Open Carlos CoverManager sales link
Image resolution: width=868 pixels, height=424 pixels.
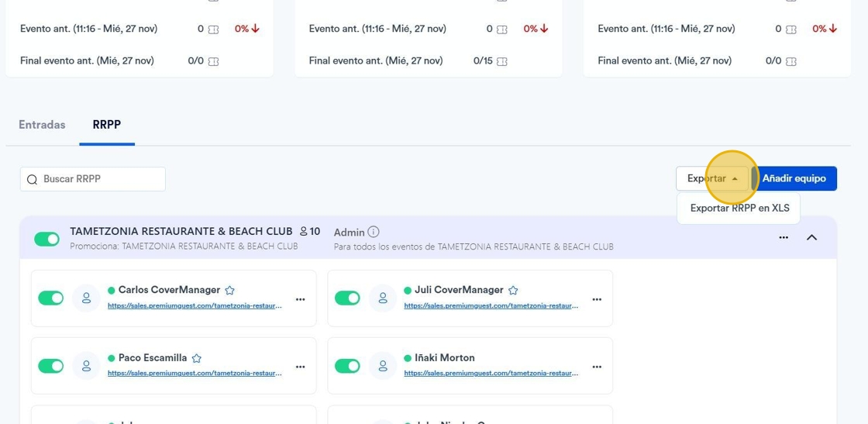[x=195, y=305]
